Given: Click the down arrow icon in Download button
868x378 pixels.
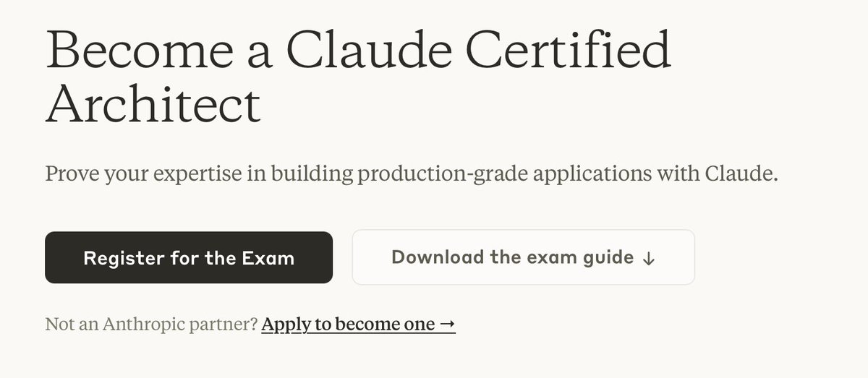Looking at the screenshot, I should point(649,259).
